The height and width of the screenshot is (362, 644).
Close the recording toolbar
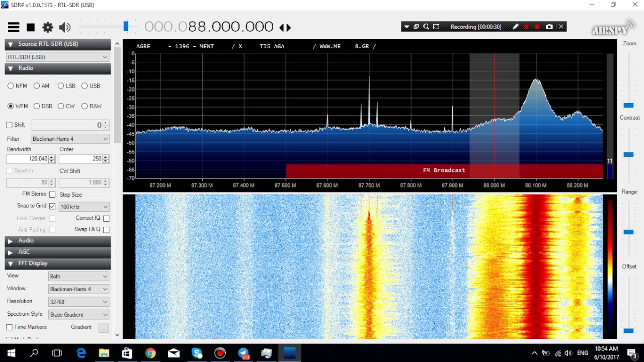(x=561, y=27)
